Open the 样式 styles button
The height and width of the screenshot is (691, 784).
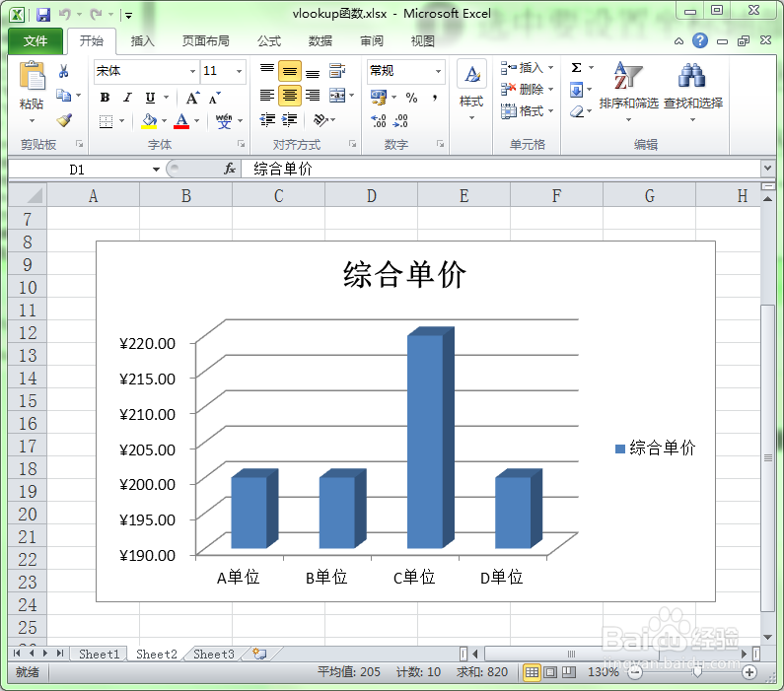click(x=471, y=91)
